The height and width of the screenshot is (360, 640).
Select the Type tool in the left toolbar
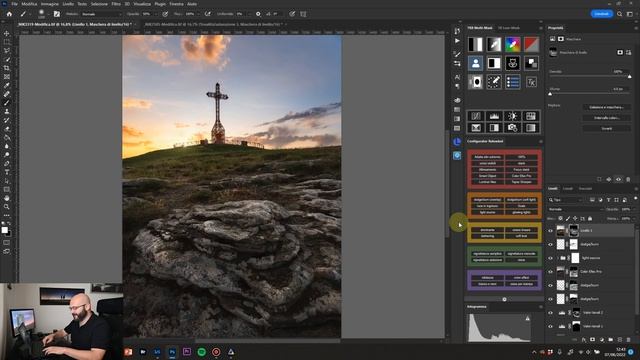tap(7, 172)
